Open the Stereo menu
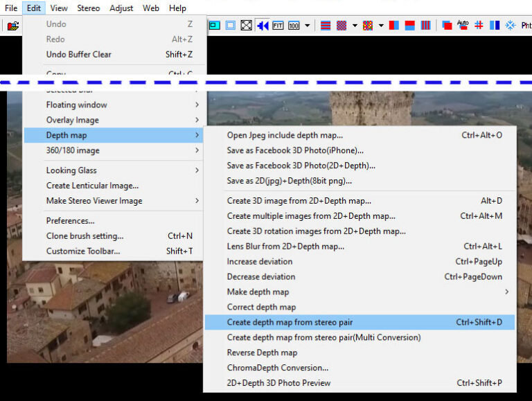This screenshot has width=532, height=401. tap(88, 8)
